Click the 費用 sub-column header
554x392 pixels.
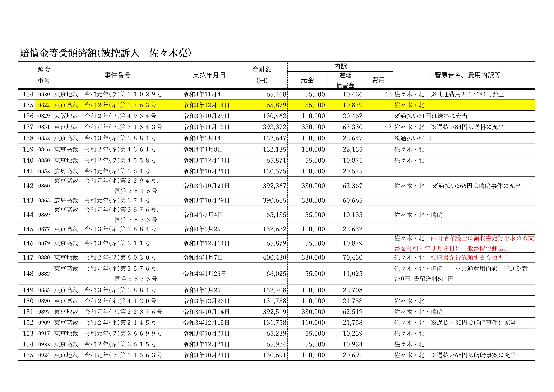click(378, 80)
